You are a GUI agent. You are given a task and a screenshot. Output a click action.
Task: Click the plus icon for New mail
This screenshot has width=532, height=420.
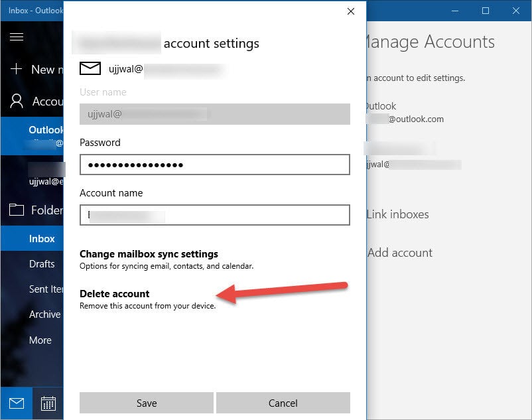17,69
